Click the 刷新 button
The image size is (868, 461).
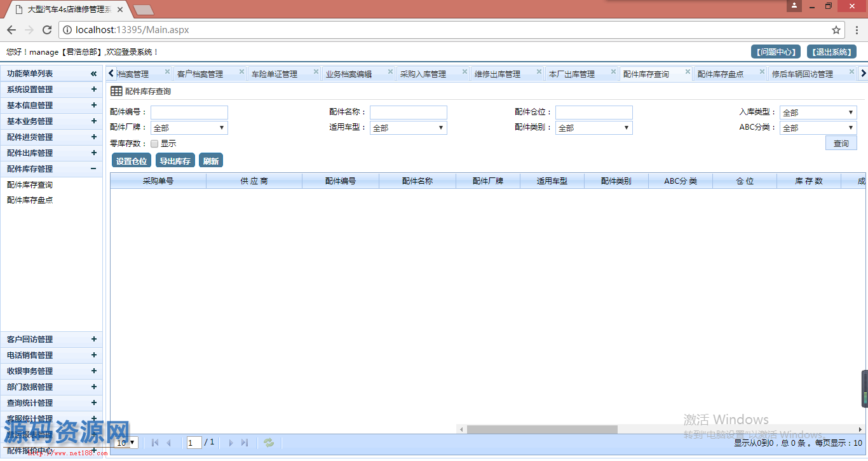(x=211, y=161)
